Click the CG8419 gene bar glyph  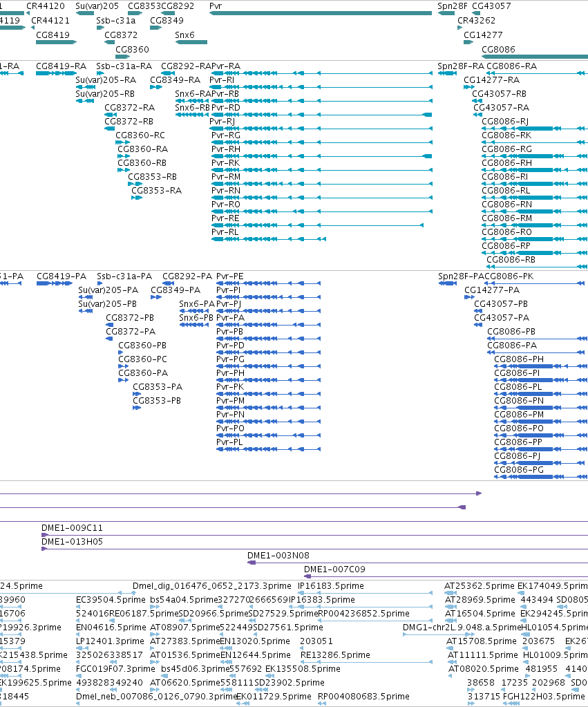tap(56, 42)
